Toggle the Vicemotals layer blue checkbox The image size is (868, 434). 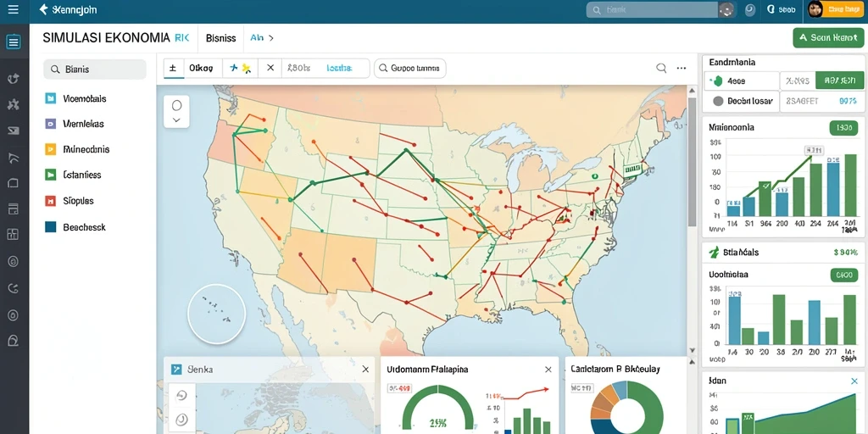(50, 98)
